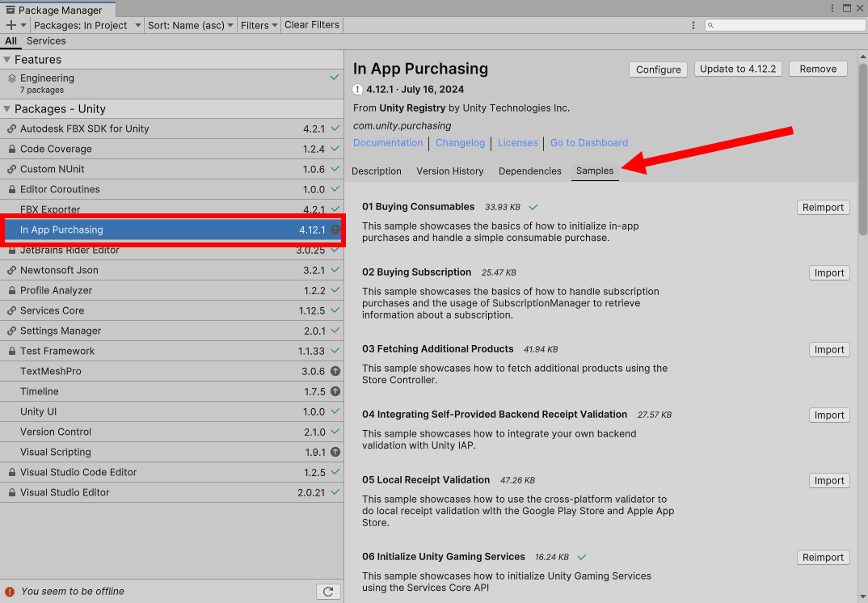Collapse the Packages - Unity section

(x=6, y=109)
